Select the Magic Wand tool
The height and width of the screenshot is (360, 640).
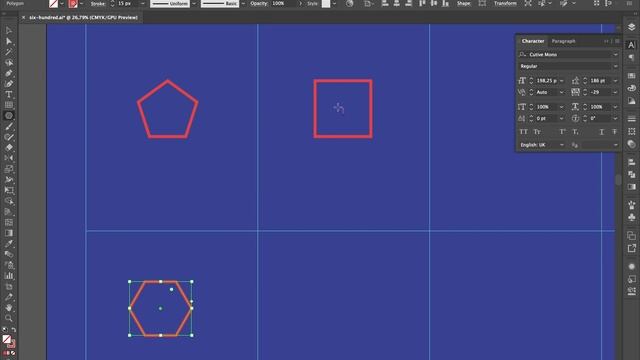(9, 52)
